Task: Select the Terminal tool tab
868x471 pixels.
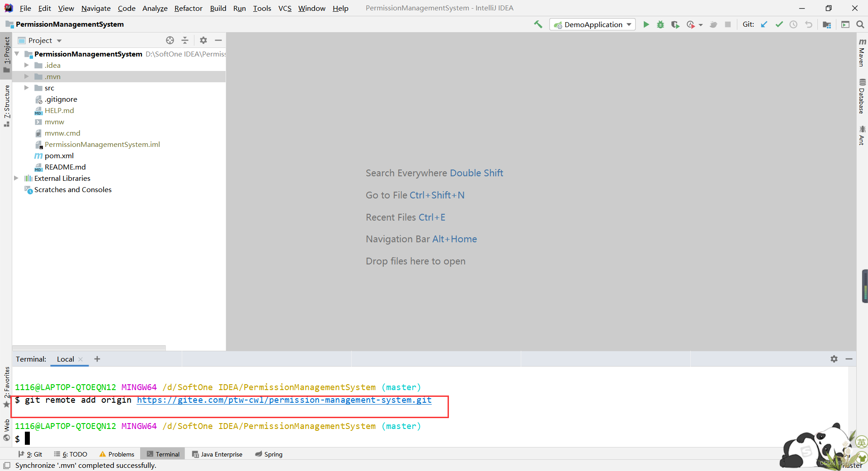Action: point(163,454)
